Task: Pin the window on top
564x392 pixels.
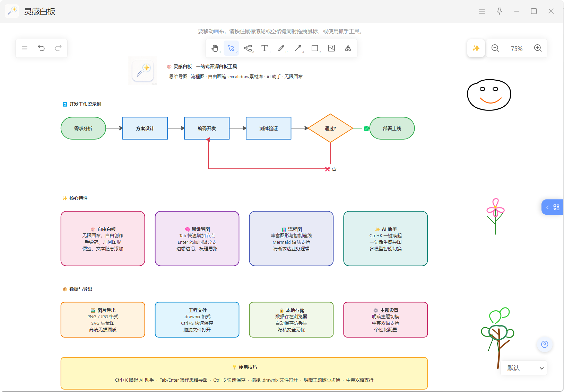Action: point(499,11)
